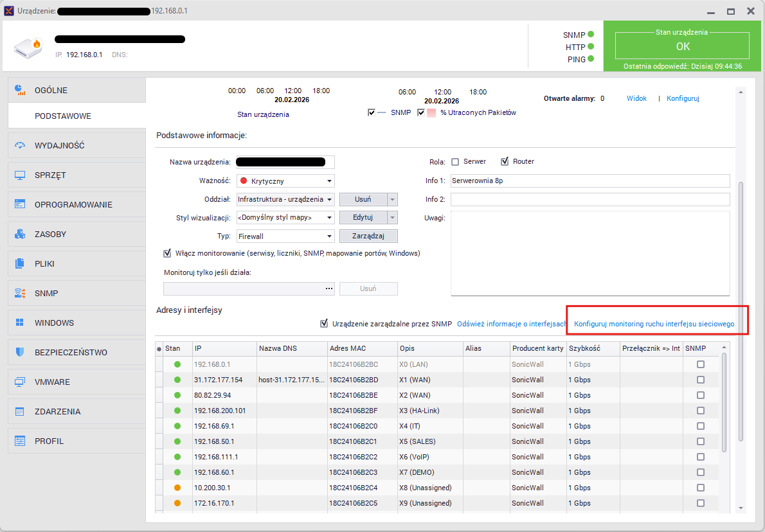Select the OPROGRAMOWANIE window icon
765x532 pixels.
[x=20, y=205]
